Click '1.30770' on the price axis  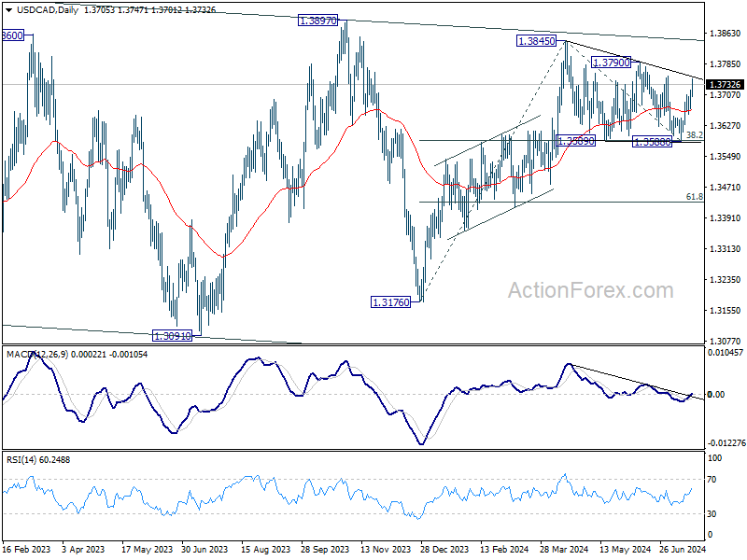(726, 341)
